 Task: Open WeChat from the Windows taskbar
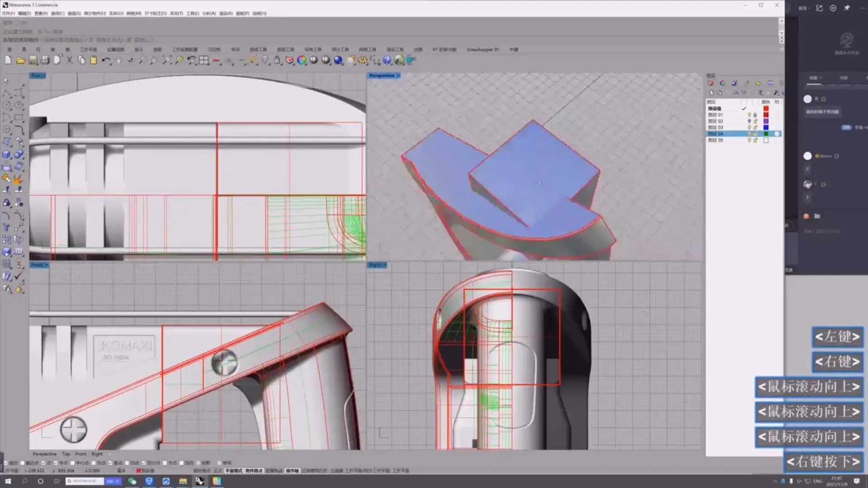coord(132,481)
